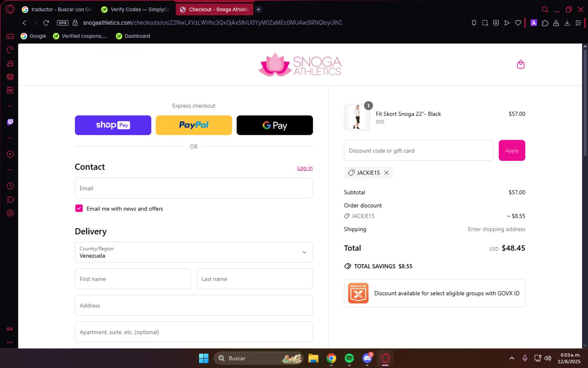The width and height of the screenshot is (588, 368).
Task: Open Discord from the taskbar
Action: [x=367, y=358]
